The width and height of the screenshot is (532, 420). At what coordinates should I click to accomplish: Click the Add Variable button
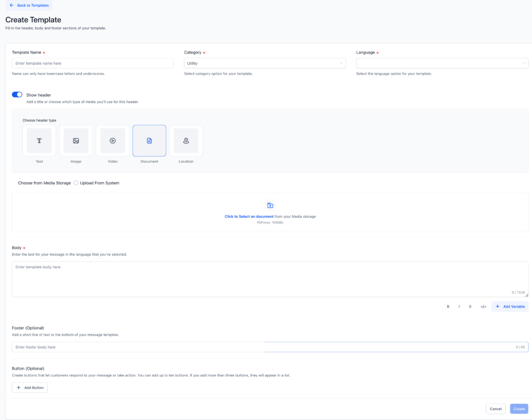click(x=509, y=306)
